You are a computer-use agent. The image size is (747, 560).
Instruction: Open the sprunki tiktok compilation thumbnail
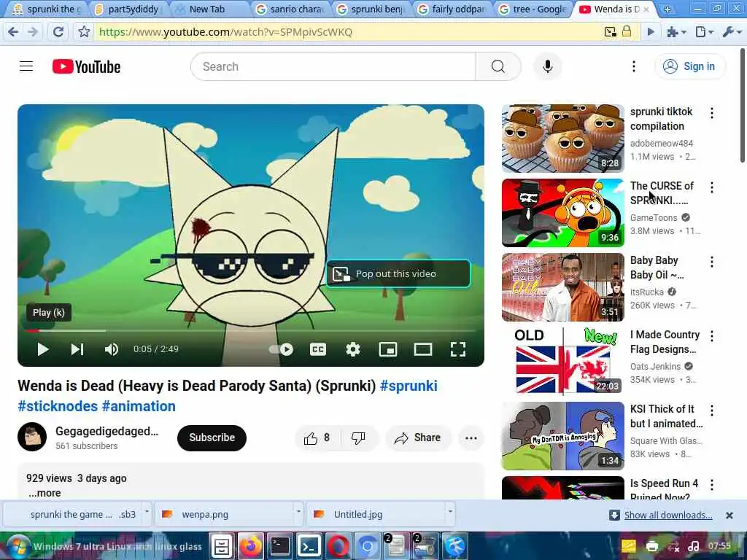(562, 139)
